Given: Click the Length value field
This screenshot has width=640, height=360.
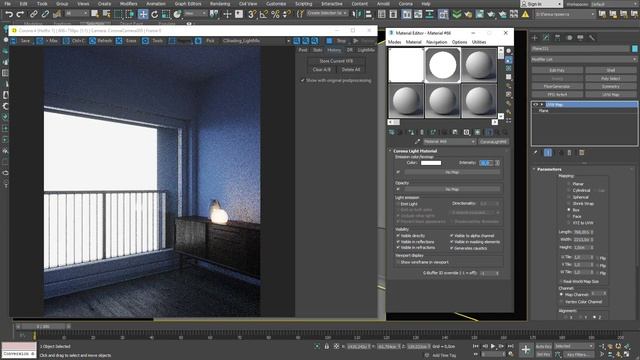Looking at the screenshot, I should [x=582, y=232].
